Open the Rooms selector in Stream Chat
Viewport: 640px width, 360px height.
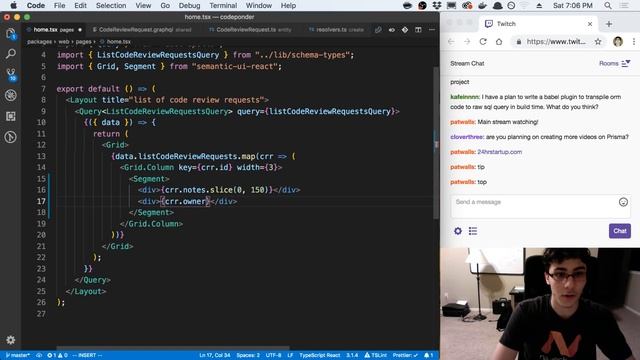click(x=615, y=63)
